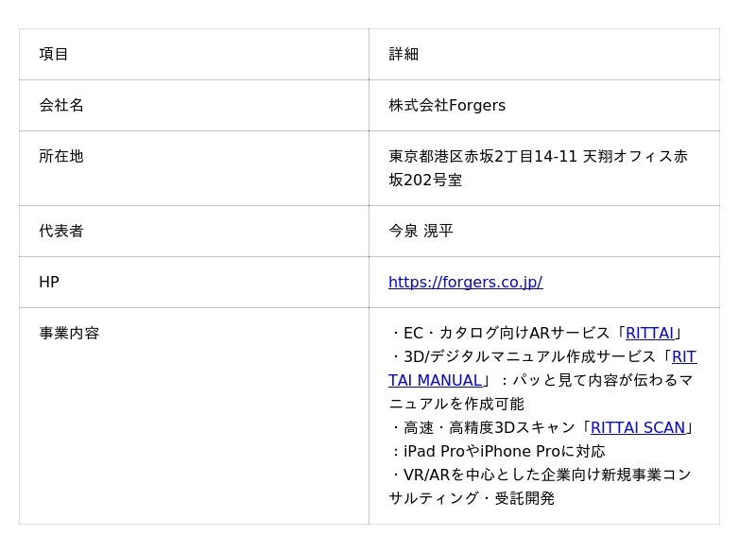Click the 事業内容 row label
756x553 pixels.
click(69, 333)
